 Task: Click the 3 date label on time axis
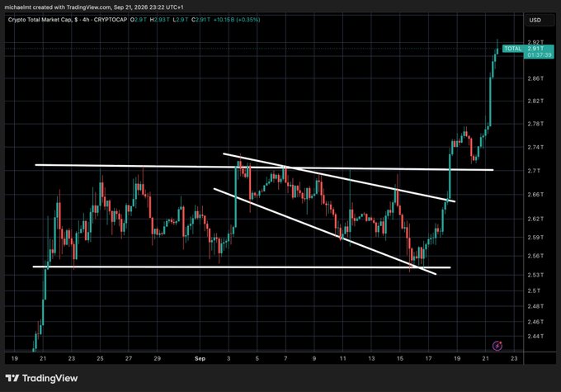(x=229, y=358)
